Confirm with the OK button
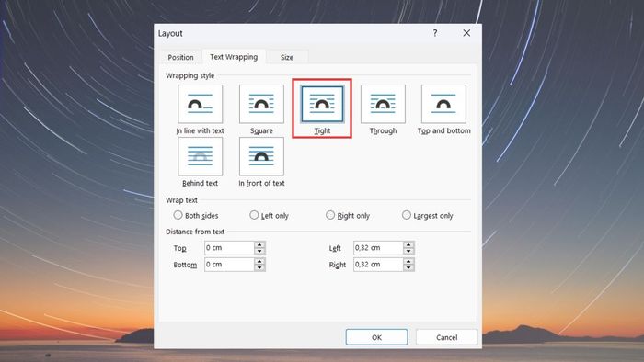The image size is (644, 362). click(376, 337)
